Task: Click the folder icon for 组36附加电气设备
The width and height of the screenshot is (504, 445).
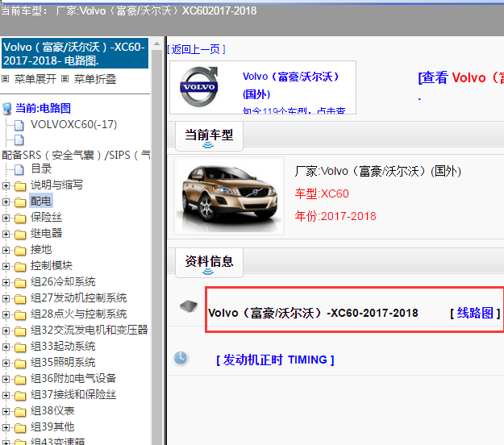Action: 20,380
